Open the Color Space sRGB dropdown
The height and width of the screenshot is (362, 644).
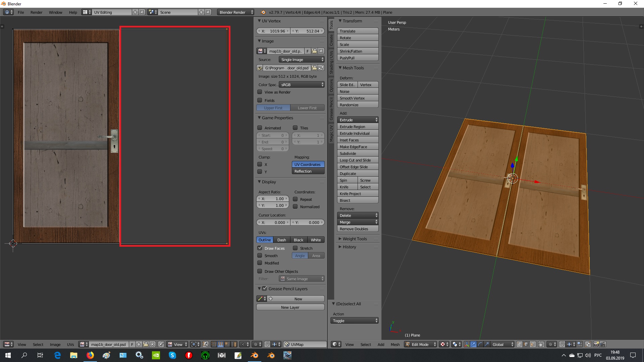coord(302,85)
